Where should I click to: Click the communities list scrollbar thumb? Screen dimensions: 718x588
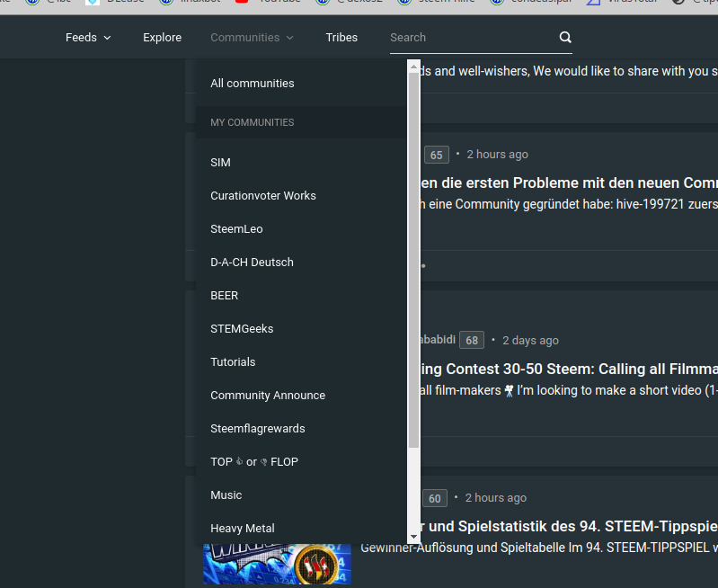coord(413,261)
